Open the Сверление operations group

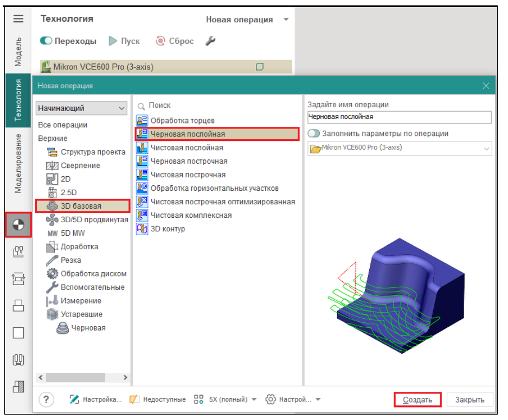pos(80,165)
